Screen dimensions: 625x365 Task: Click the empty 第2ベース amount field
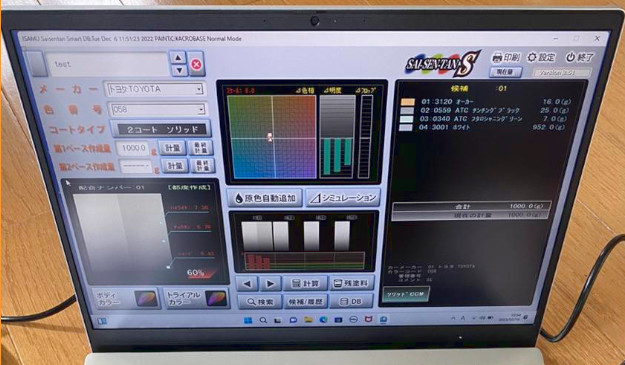click(x=136, y=166)
